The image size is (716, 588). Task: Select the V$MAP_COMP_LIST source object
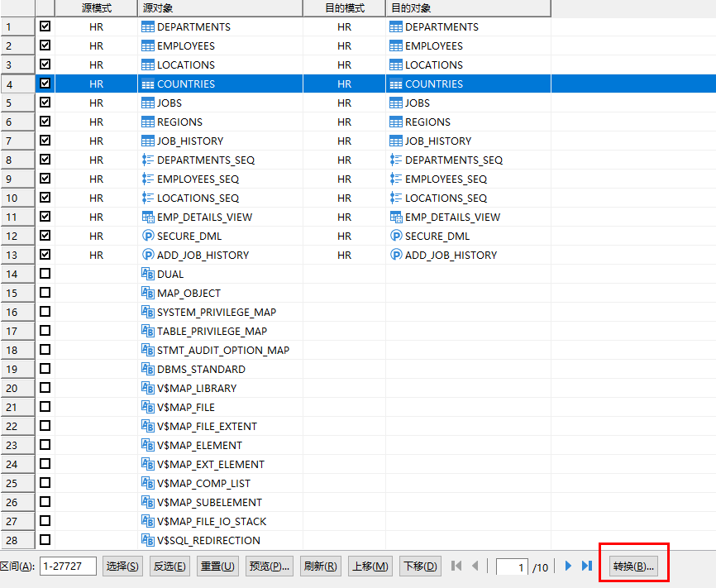(203, 483)
